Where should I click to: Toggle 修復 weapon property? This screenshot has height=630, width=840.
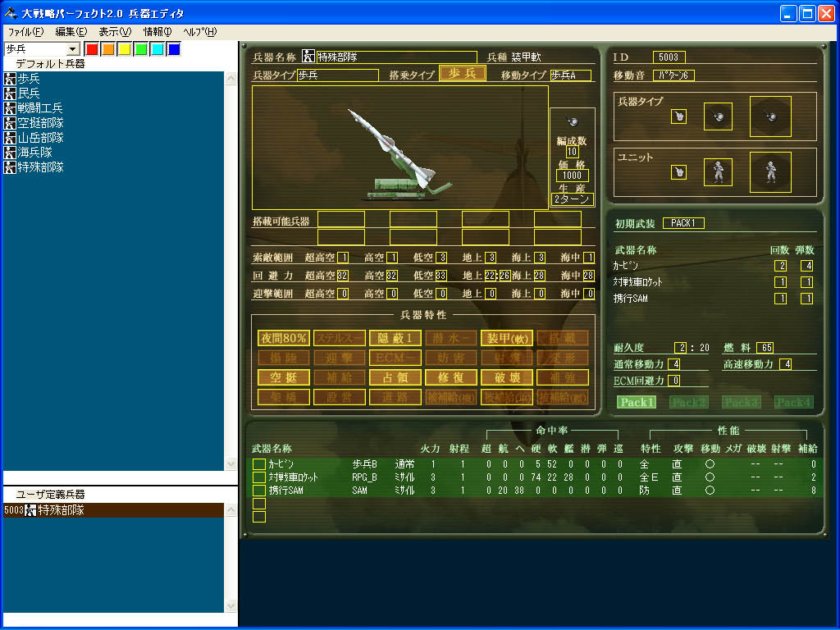[450, 377]
